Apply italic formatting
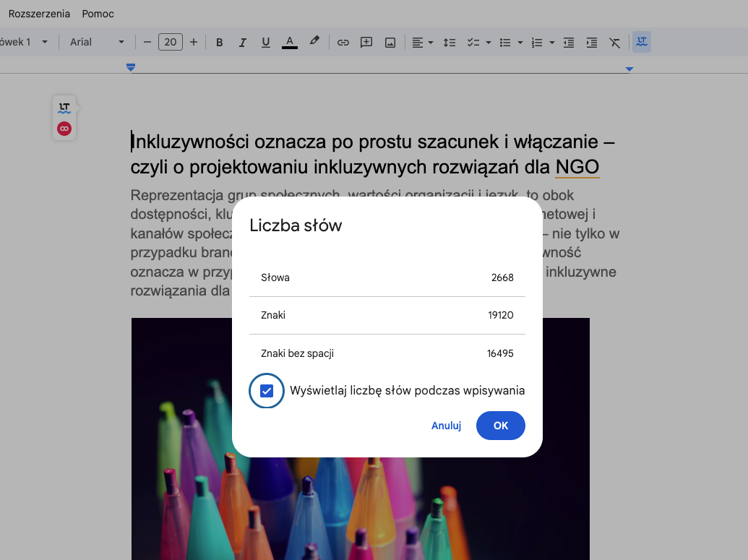Screen dimensions: 748x560 [x=243, y=43]
